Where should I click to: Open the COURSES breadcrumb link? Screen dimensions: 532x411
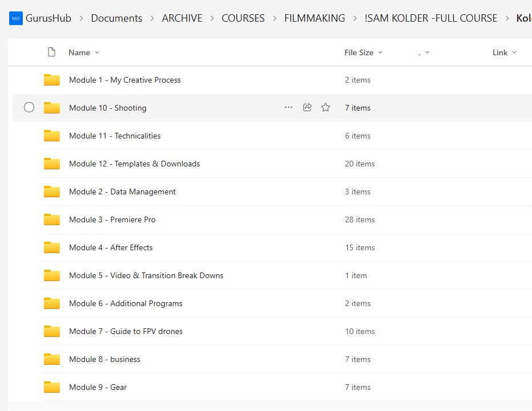pos(243,18)
